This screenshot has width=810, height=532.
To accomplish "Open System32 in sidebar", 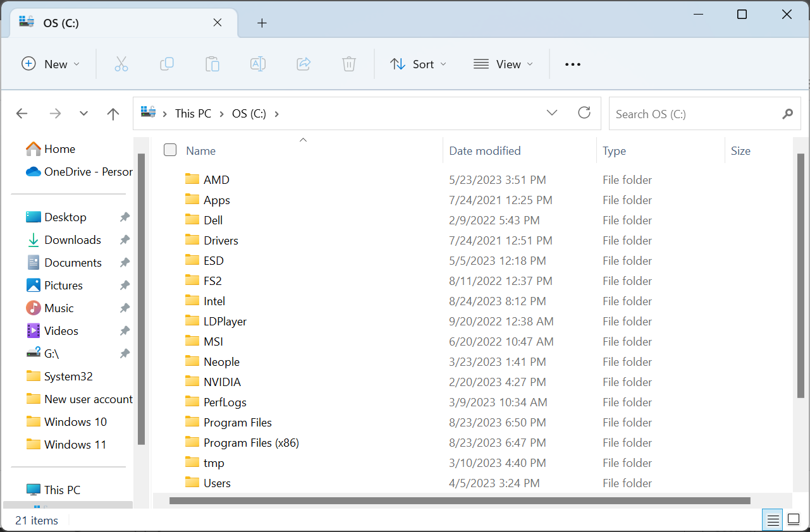I will [59, 376].
